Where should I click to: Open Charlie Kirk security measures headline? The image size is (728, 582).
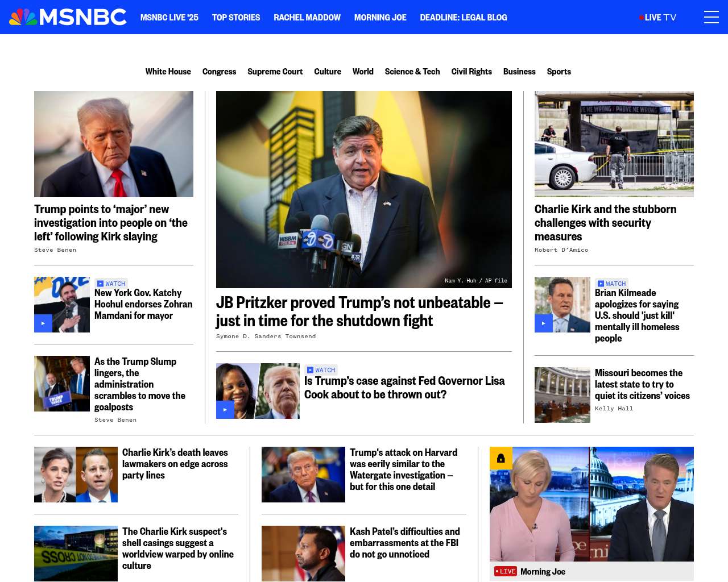606,223
